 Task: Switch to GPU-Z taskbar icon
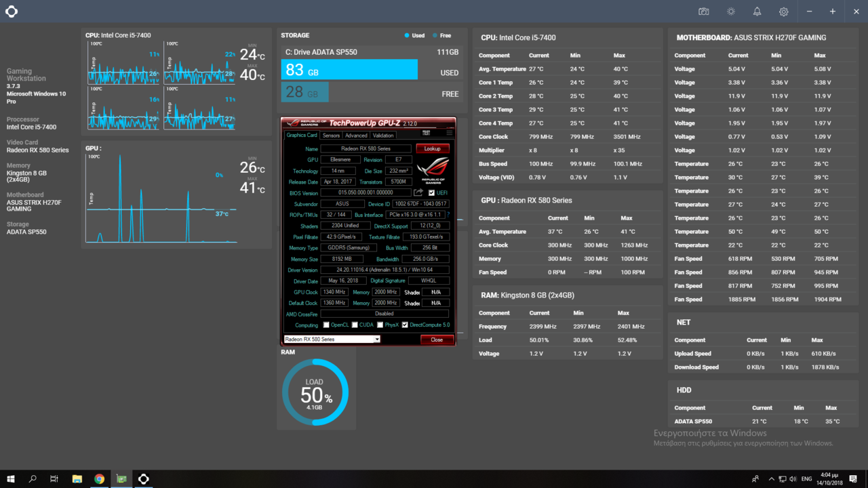pos(121,479)
